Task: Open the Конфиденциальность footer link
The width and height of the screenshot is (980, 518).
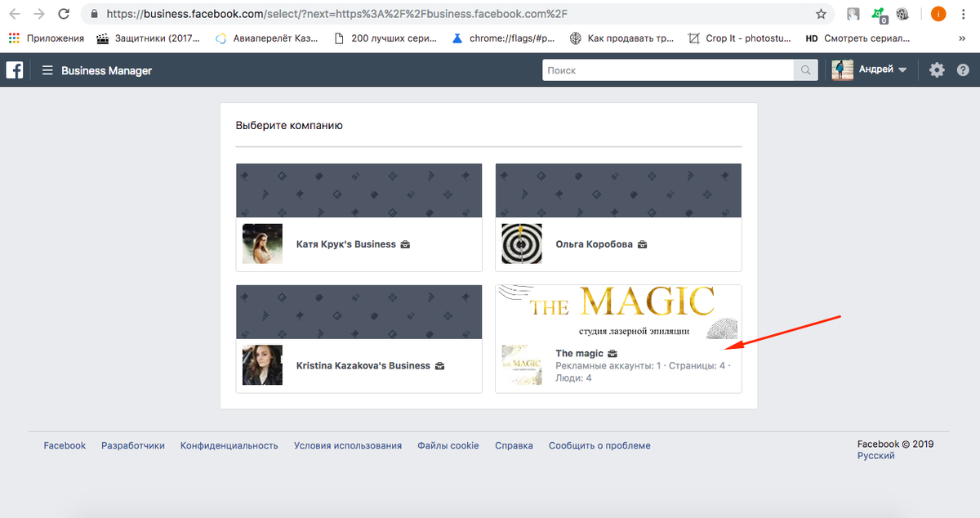Action: coord(229,445)
